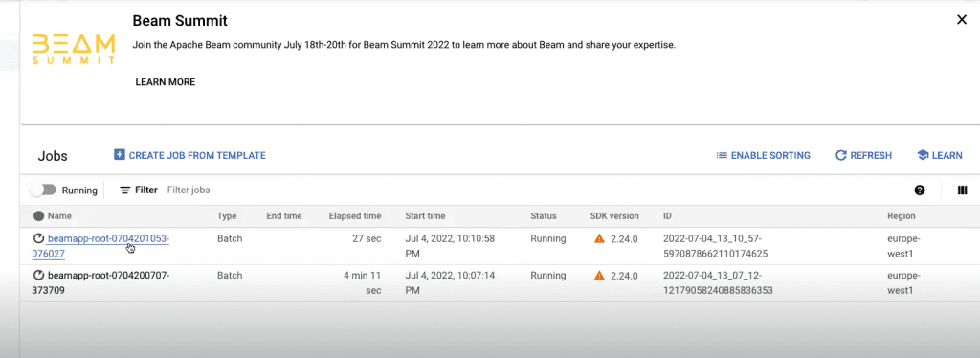Click the End time column header
Screen dimensions: 980x358
click(283, 216)
